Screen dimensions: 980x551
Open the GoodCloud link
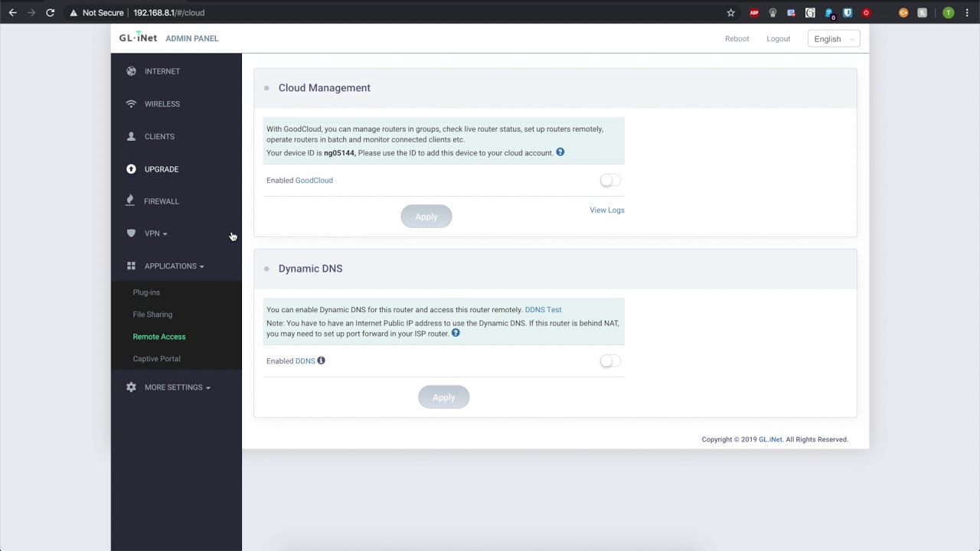click(x=314, y=181)
